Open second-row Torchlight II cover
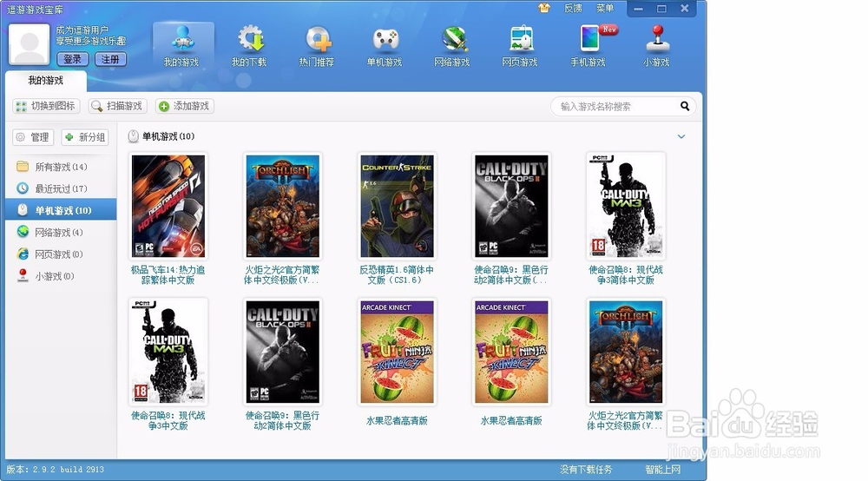Screen dimensions: 868x481 click(x=626, y=352)
